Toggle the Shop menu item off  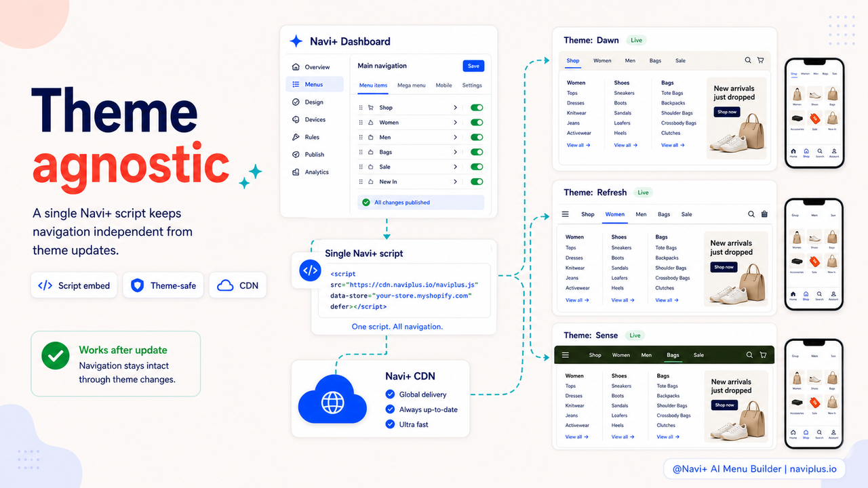click(477, 108)
